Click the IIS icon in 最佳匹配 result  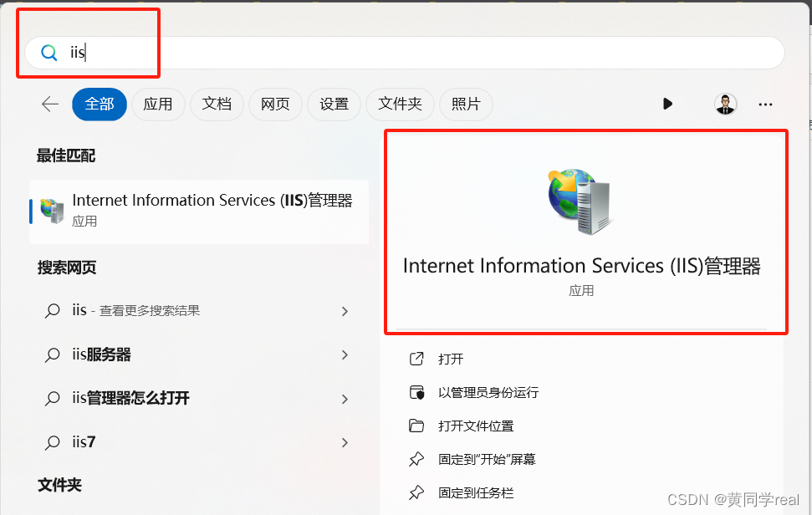click(50, 209)
